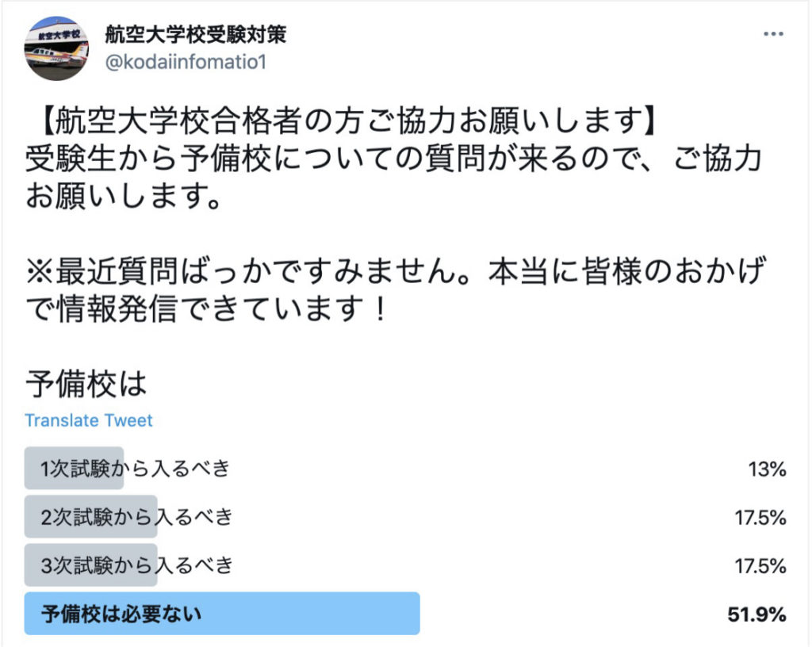The image size is (812, 651).
Task: Click the Translate Tweet link
Action: pyautogui.click(x=89, y=420)
